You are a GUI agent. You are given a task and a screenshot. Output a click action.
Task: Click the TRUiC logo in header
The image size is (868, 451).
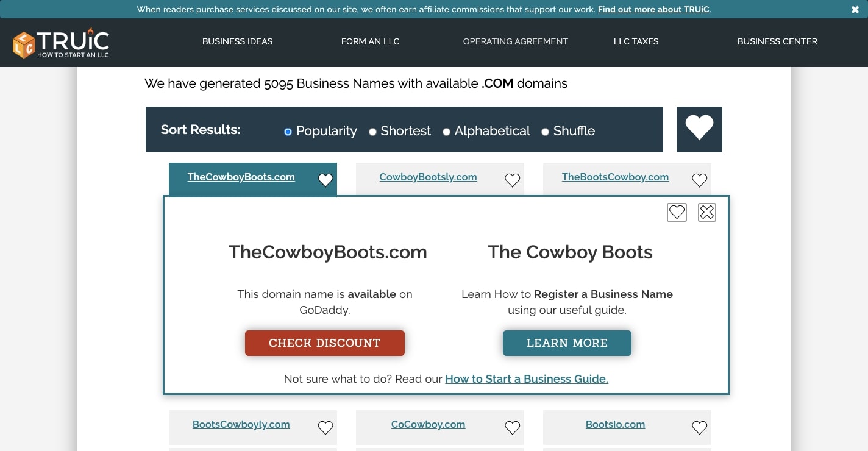(61, 43)
